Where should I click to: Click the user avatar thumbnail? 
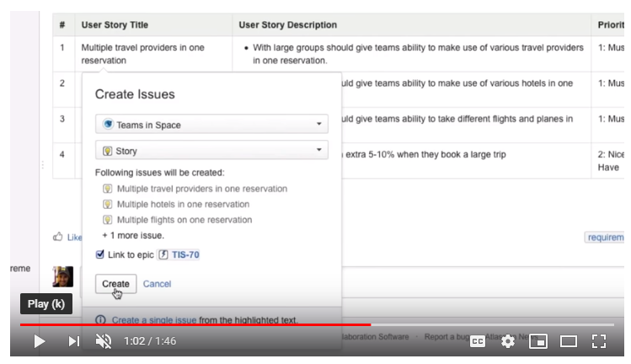click(x=63, y=276)
